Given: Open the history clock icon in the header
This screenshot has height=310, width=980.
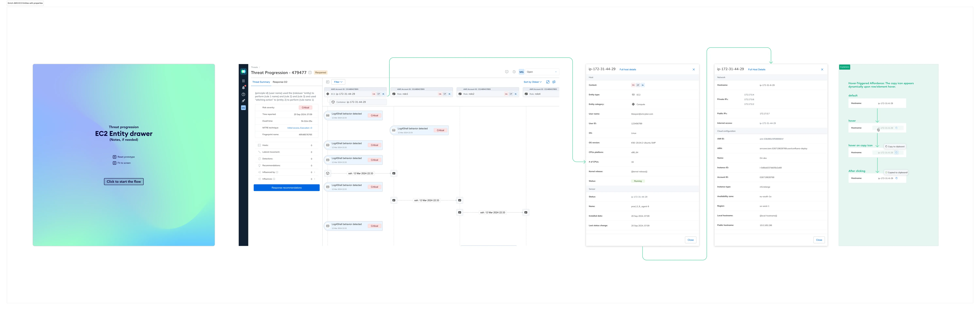Looking at the screenshot, I should 514,72.
